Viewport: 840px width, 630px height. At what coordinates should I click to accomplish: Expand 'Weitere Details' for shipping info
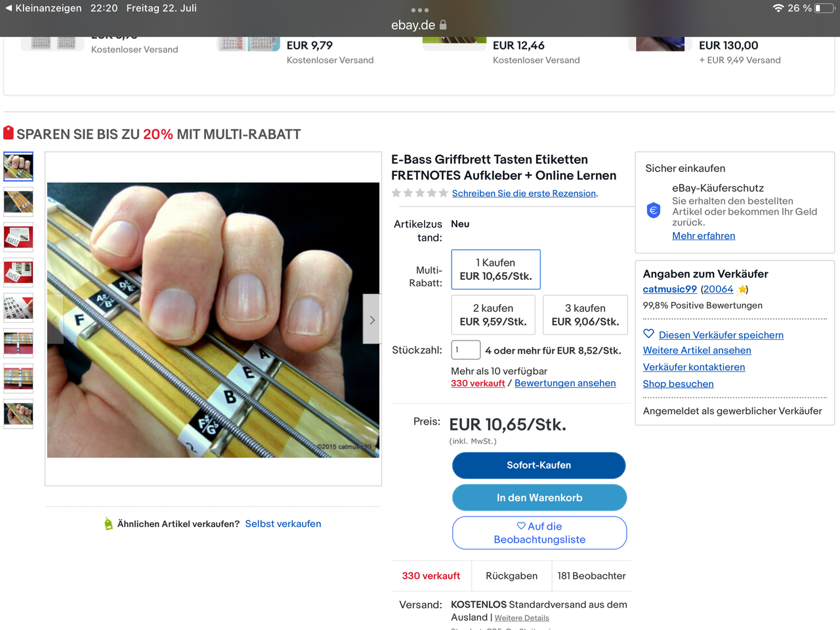522,618
